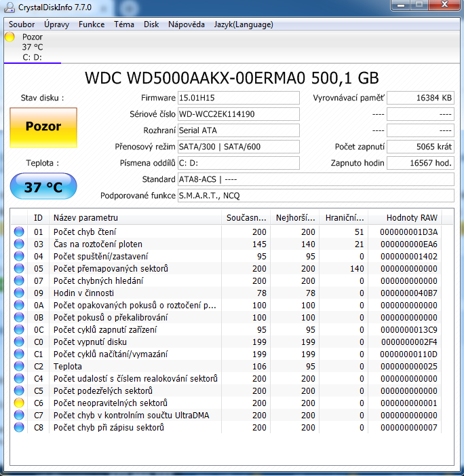
Task: Click the blue orb beside the Teplota row
Action: [19, 366]
